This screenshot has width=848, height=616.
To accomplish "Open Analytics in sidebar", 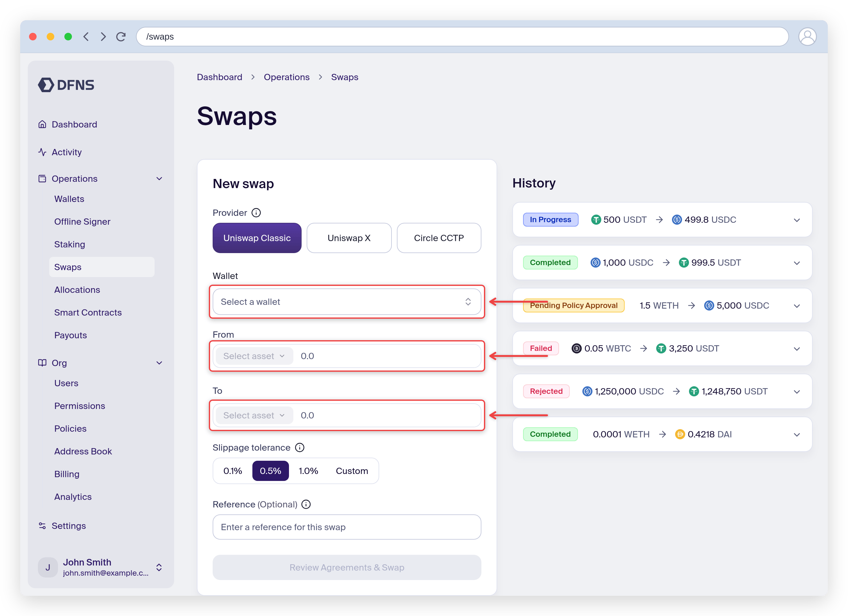I will (73, 497).
